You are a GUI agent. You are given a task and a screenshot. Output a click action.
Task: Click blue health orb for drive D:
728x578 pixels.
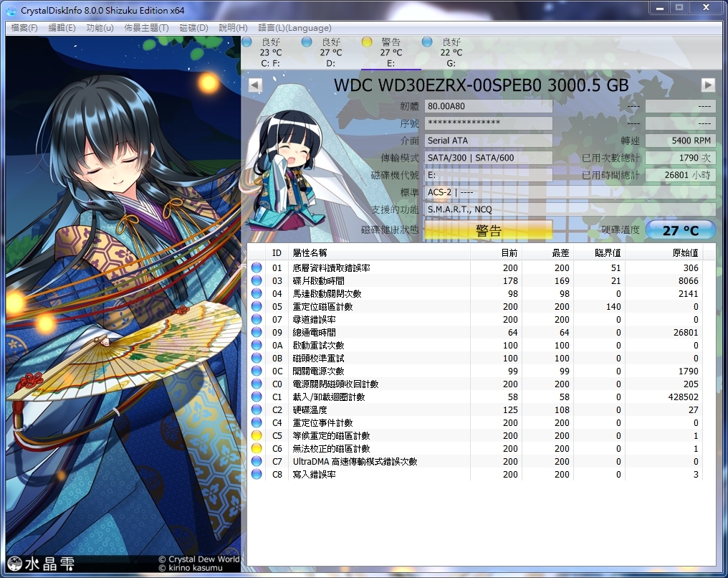tap(307, 42)
